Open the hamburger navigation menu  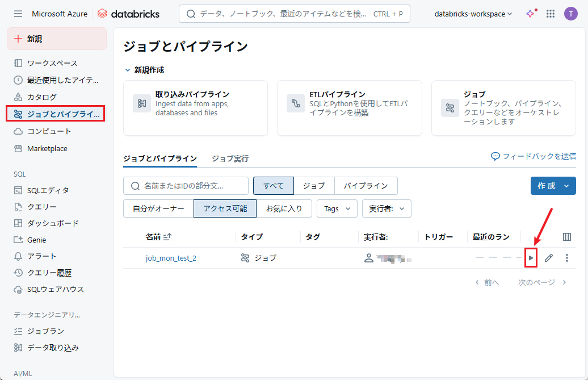pyautogui.click(x=18, y=14)
